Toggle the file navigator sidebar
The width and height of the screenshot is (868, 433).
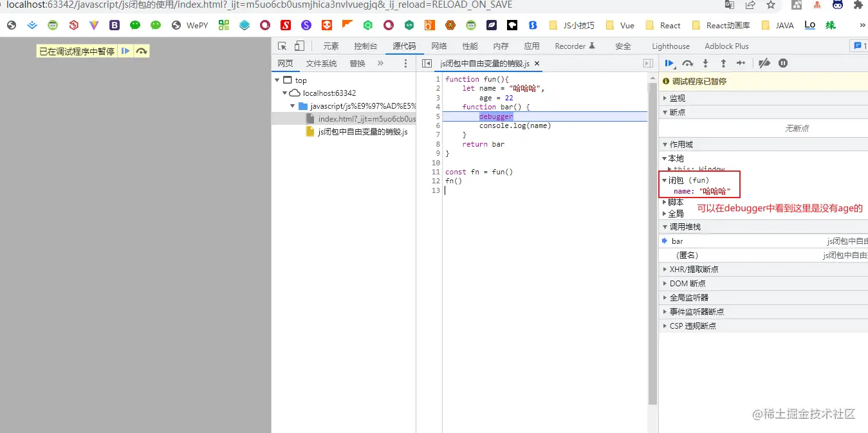427,63
